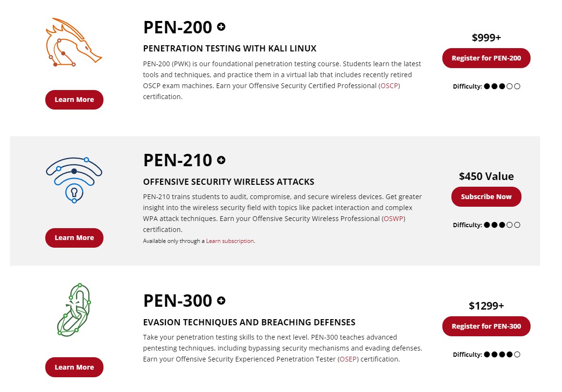Expand the plus icon beside PEN-200
This screenshot has width=562, height=392.
pos(221,27)
